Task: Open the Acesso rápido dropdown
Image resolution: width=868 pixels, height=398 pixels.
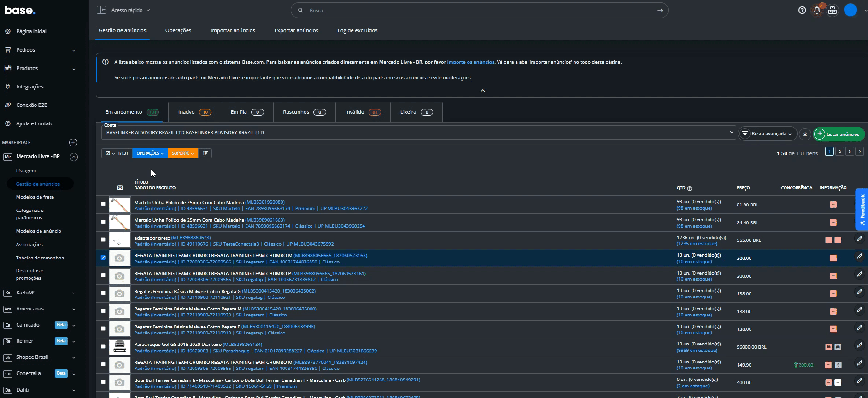Action: click(x=130, y=10)
